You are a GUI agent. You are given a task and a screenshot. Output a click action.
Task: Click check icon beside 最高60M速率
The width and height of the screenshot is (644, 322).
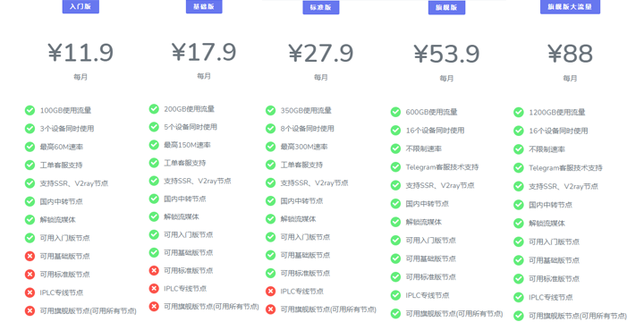click(30, 147)
